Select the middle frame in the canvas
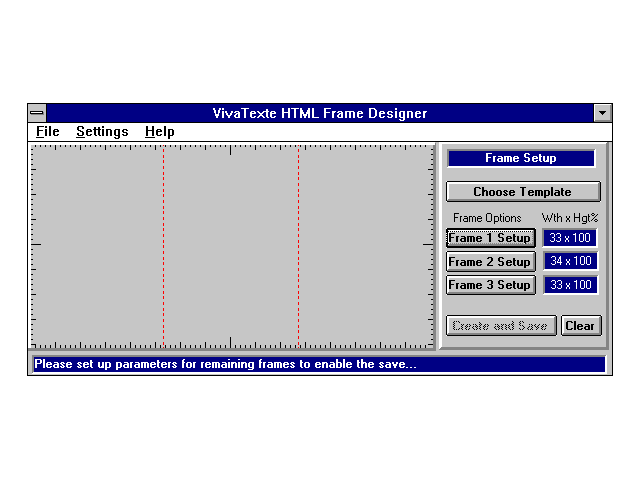640x480 pixels. click(x=231, y=245)
